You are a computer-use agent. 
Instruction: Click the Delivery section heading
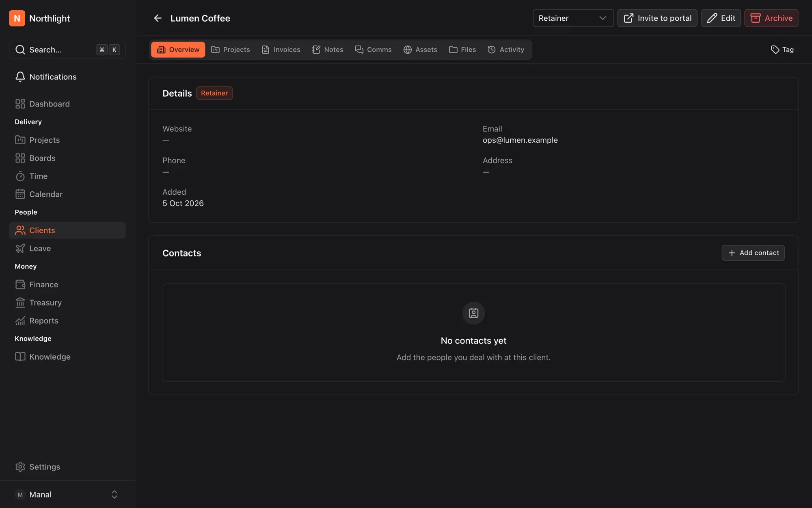28,122
